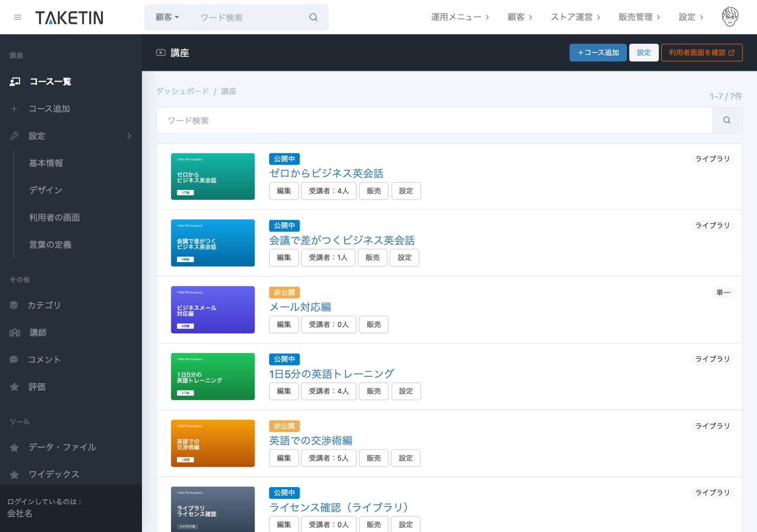Open ストア運営 top menu
Image resolution: width=757 pixels, height=532 pixels.
[x=575, y=17]
